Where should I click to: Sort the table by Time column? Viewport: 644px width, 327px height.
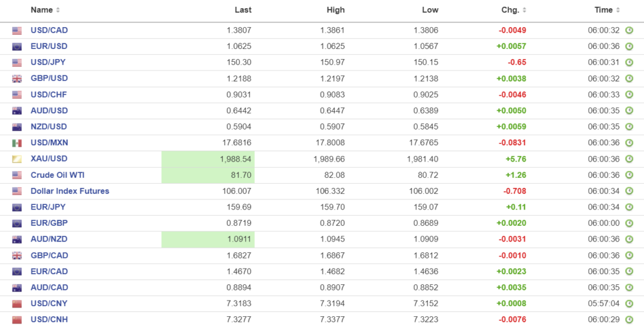[608, 10]
